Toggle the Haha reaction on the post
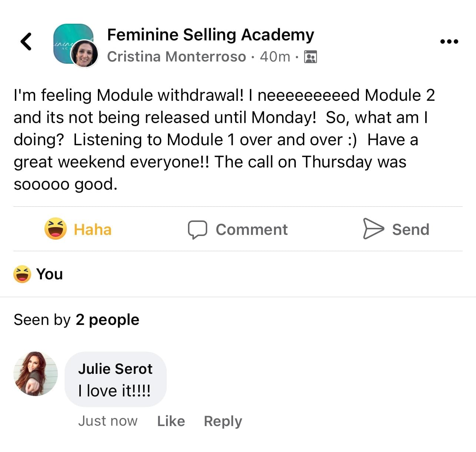This screenshot has width=476, height=452. click(78, 229)
